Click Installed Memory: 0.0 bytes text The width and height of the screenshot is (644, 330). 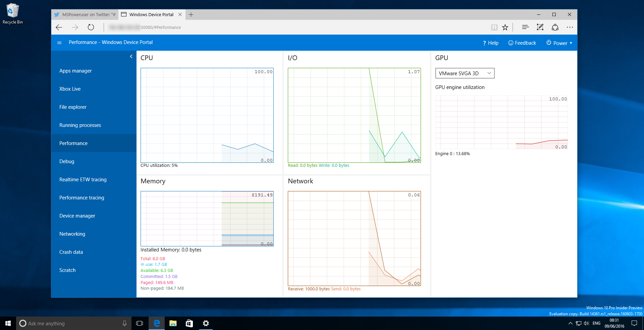(171, 250)
